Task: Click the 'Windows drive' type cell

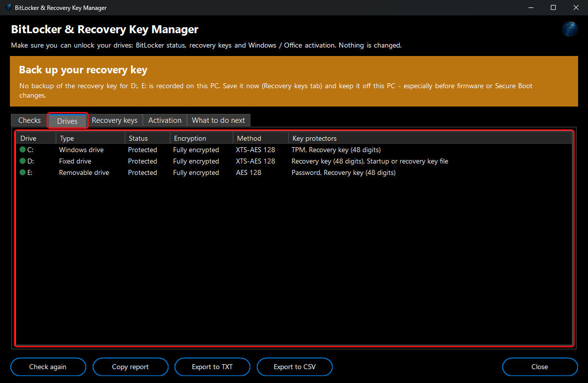Action: point(81,150)
